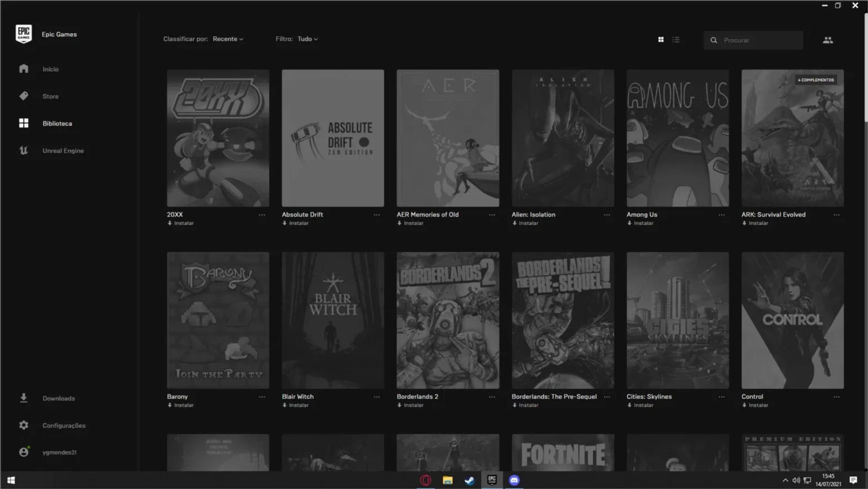Open options menu for Barony

(x=262, y=397)
